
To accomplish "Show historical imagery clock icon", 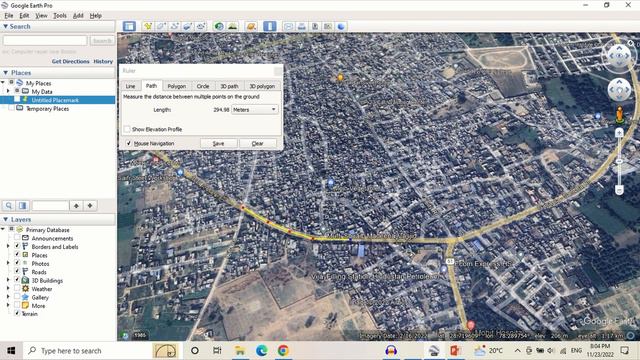I will 219,27.
